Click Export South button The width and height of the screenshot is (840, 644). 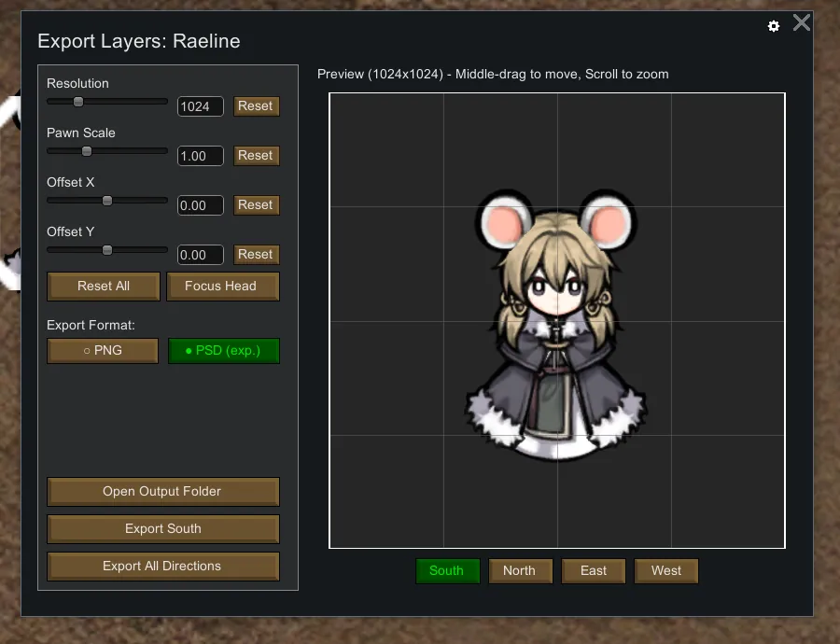(162, 528)
